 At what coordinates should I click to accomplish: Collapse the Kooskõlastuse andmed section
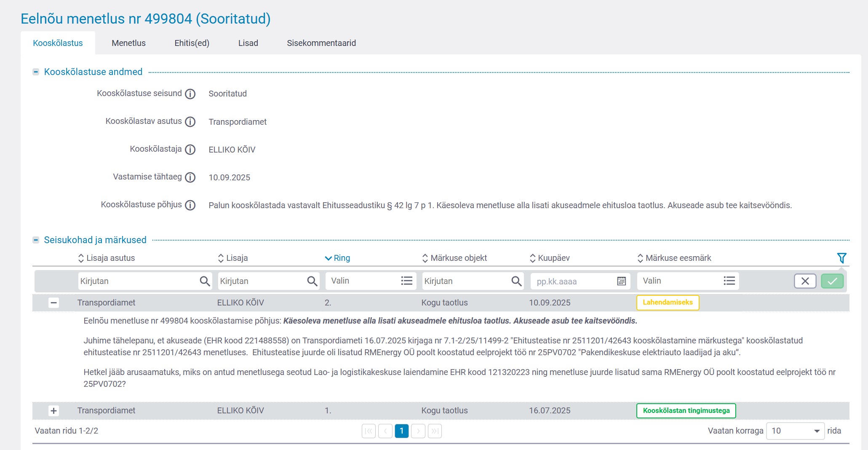36,72
